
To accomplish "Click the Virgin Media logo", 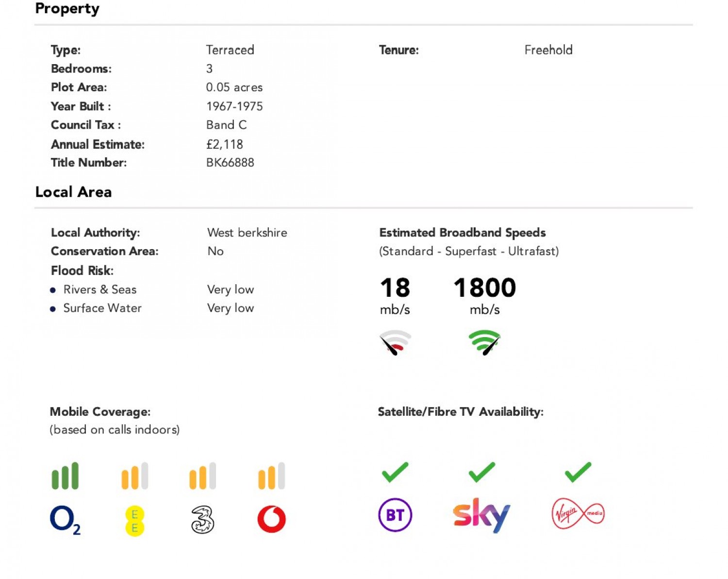I will pyautogui.click(x=578, y=514).
